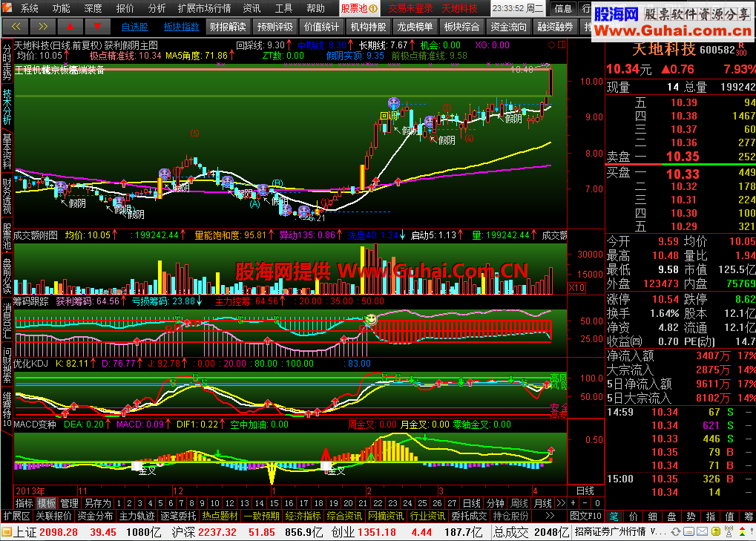Click the antenna signal icon in status bar
The height and width of the screenshot is (541, 756).
(729, 532)
